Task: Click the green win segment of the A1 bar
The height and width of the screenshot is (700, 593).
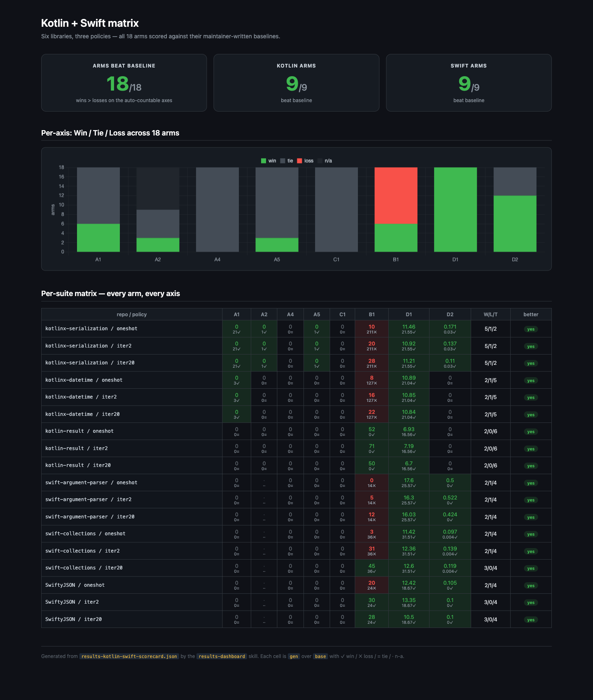Action: 98,238
